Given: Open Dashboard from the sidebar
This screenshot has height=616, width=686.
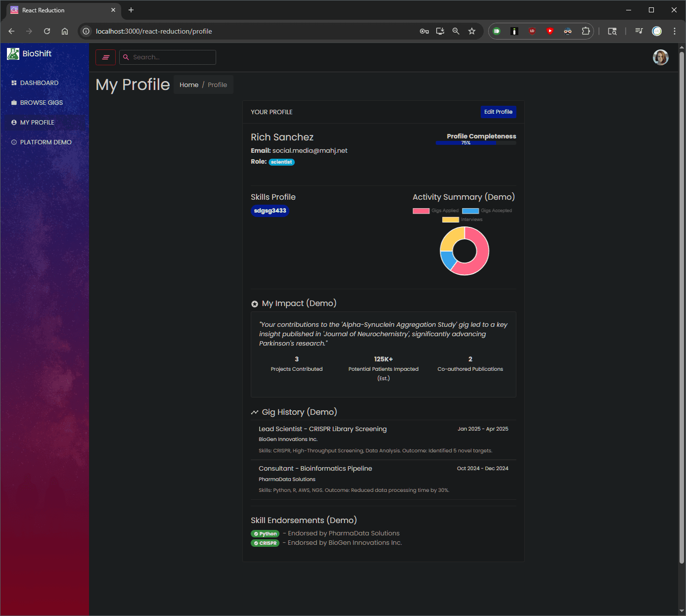Looking at the screenshot, I should (x=39, y=83).
